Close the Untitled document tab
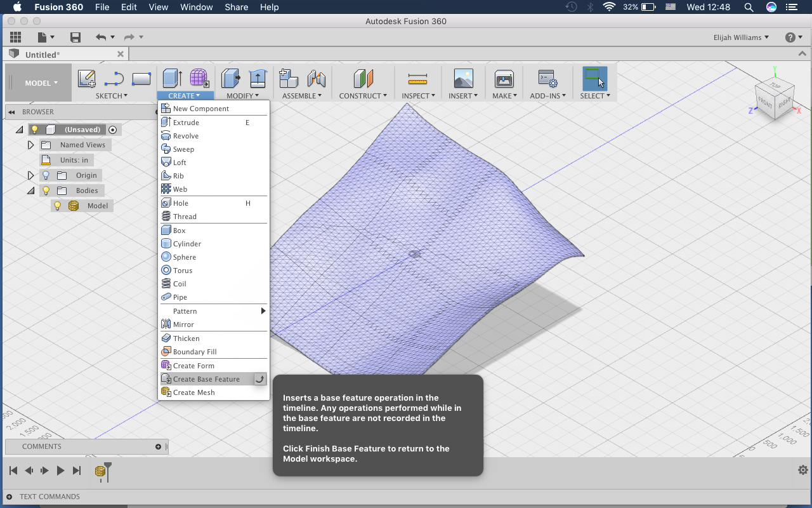This screenshot has width=812, height=508. point(121,55)
